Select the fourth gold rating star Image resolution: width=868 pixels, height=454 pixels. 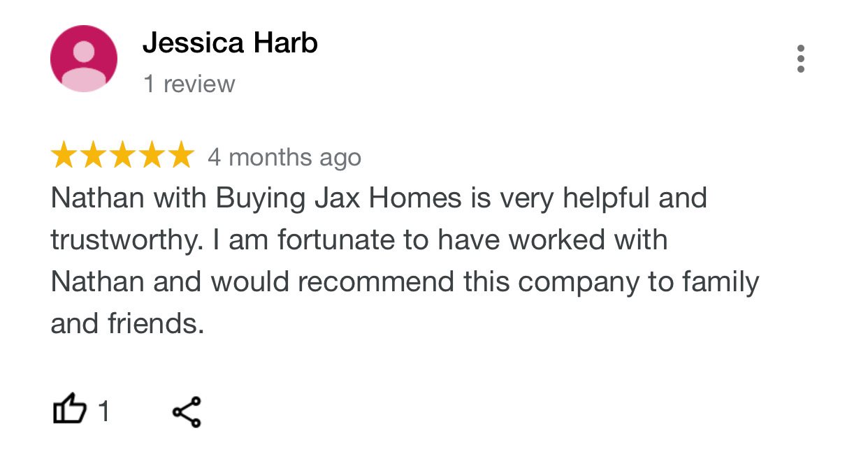pyautogui.click(x=151, y=155)
